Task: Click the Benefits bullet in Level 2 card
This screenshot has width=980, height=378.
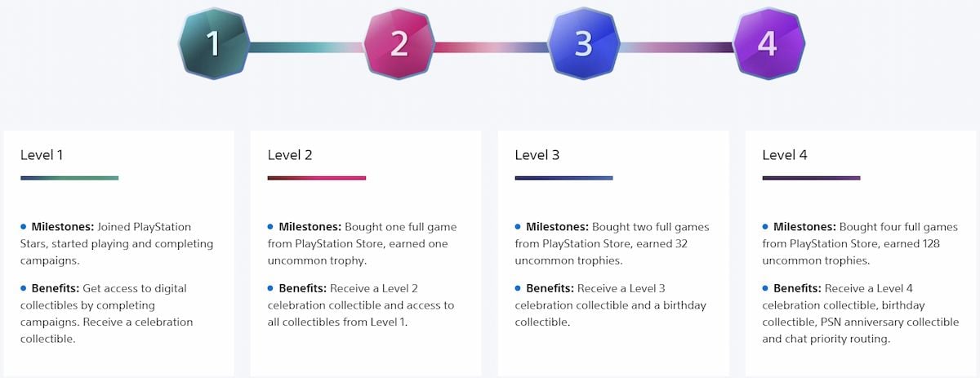Action: tap(271, 288)
